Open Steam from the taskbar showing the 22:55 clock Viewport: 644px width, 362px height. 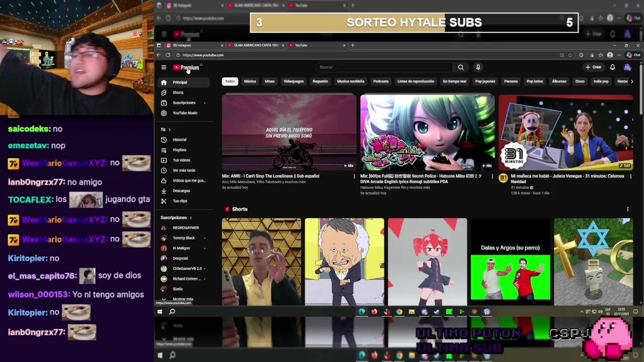point(436,312)
